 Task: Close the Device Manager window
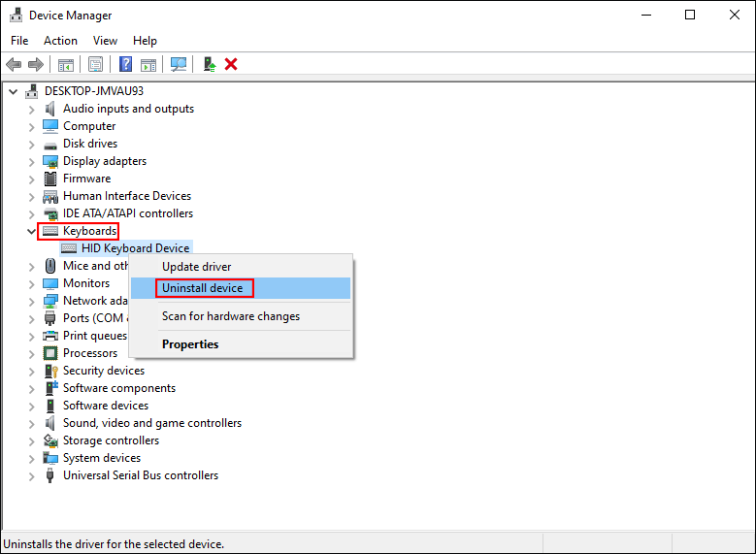coord(735,15)
